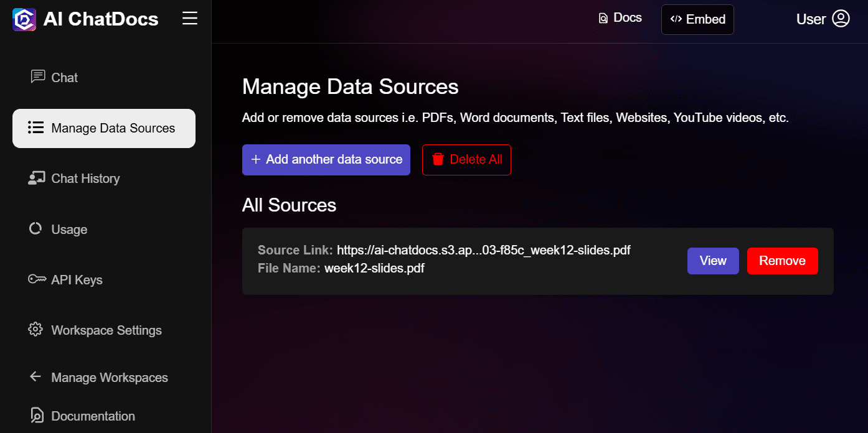Open the User account icon

[841, 19]
